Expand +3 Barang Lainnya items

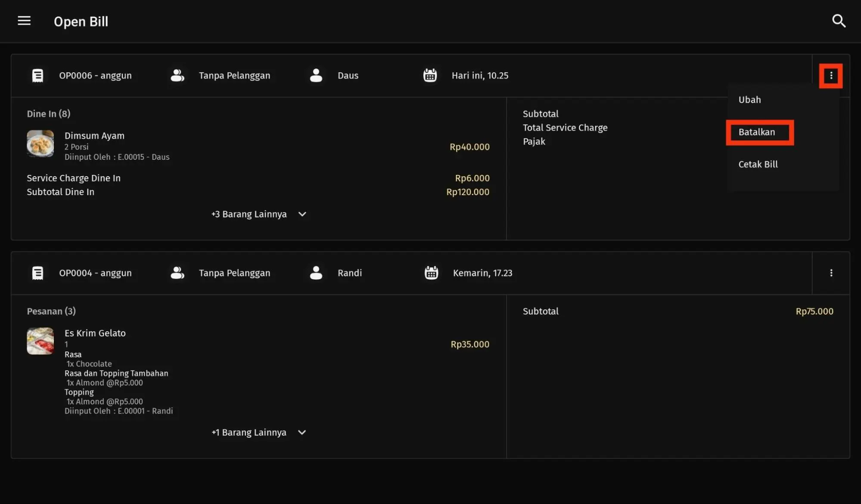[249, 214]
